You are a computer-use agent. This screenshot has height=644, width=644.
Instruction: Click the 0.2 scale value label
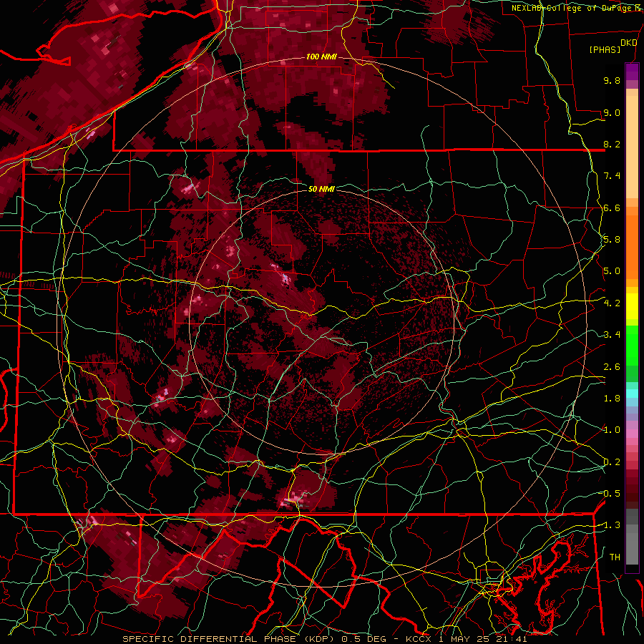point(612,462)
